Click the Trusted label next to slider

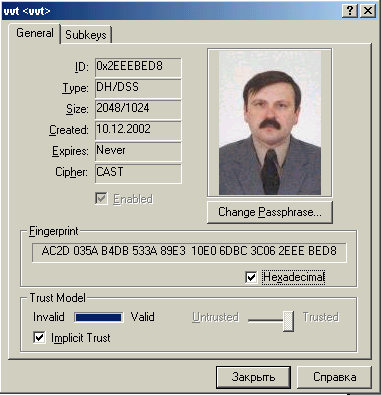click(321, 317)
